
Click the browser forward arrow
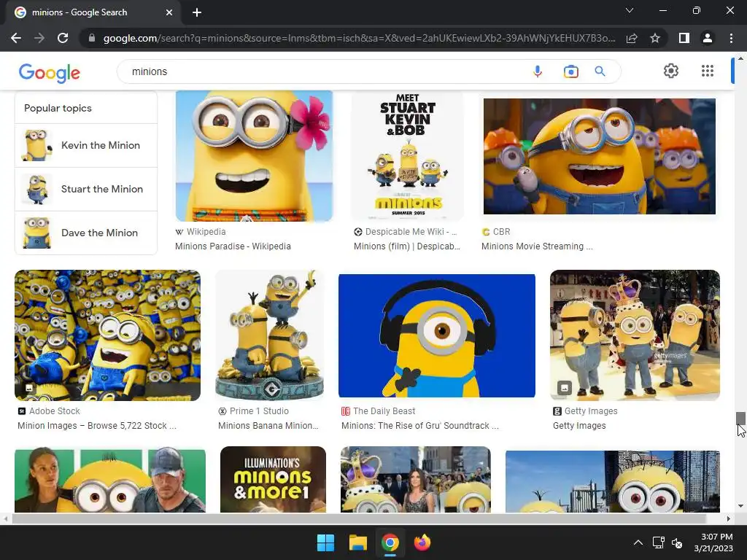(39, 38)
